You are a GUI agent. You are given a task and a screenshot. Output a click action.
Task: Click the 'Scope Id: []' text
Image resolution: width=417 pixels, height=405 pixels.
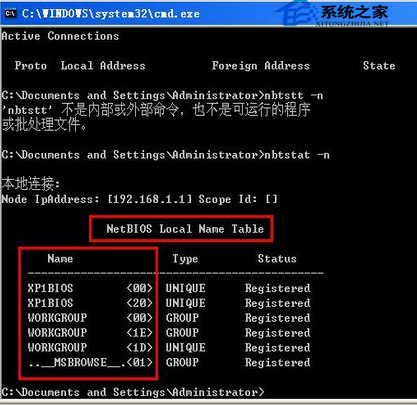pos(238,199)
